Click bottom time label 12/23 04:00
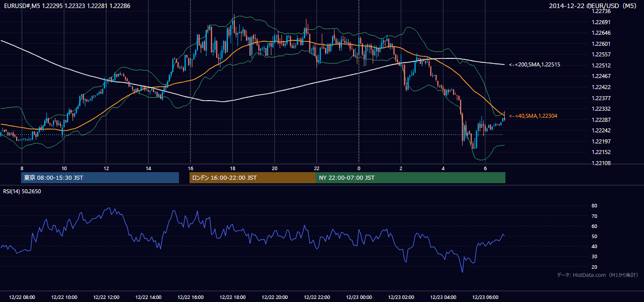This screenshot has height=302, width=644. pyautogui.click(x=443, y=297)
